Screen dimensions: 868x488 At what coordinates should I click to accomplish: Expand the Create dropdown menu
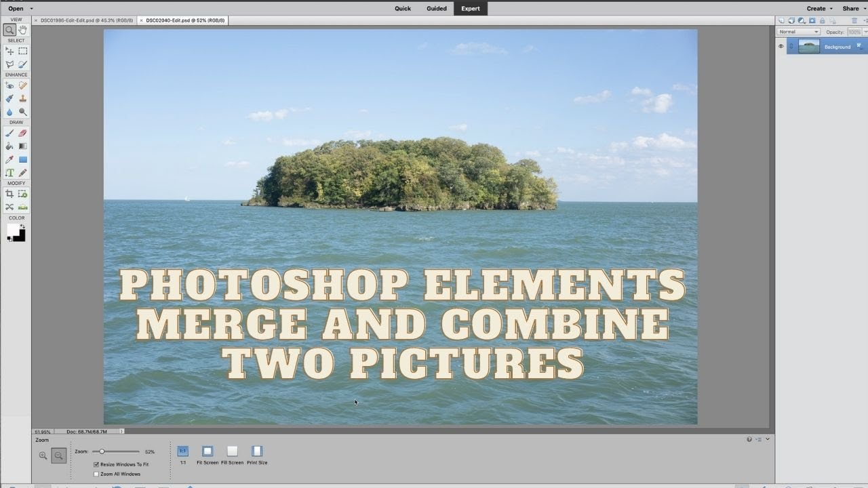click(831, 9)
